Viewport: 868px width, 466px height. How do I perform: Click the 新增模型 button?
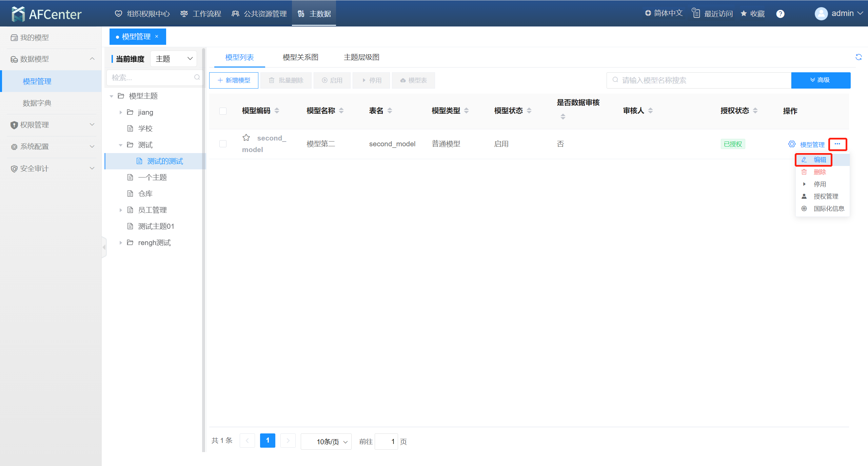[234, 80]
